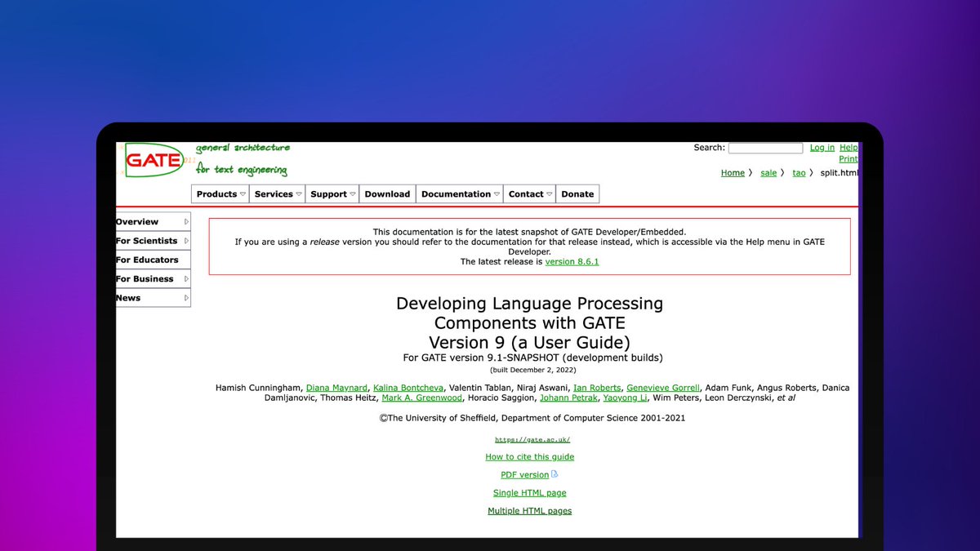Screen dimensions: 980x551
Task: Open Kalina Bontcheva's author link
Action: [x=408, y=388]
